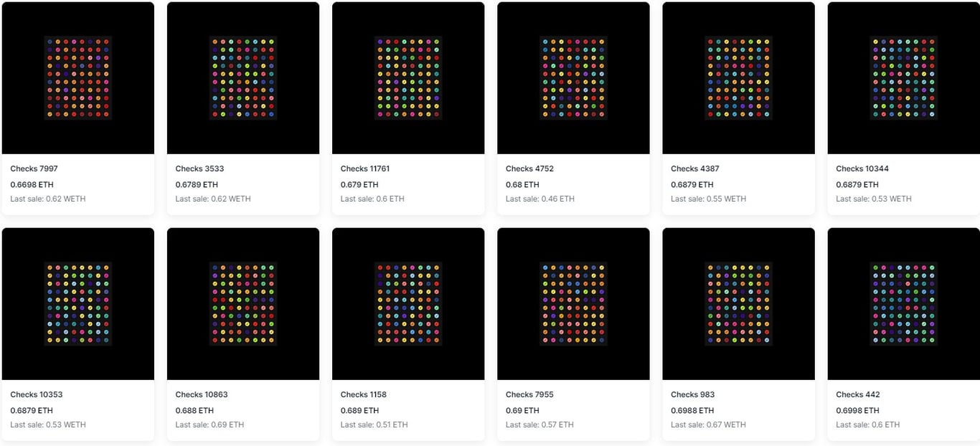Select the Checks 10344 artwork image
Viewport: 980px width, 446px height.
click(x=904, y=78)
